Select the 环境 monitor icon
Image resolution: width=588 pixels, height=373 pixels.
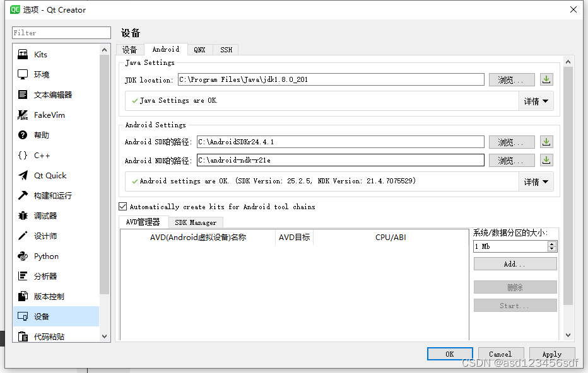point(23,74)
